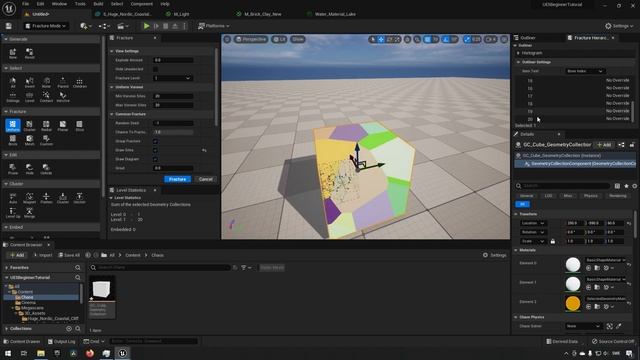Expand the Histogram section
Viewport: 640px width, 360px height.
click(x=518, y=53)
